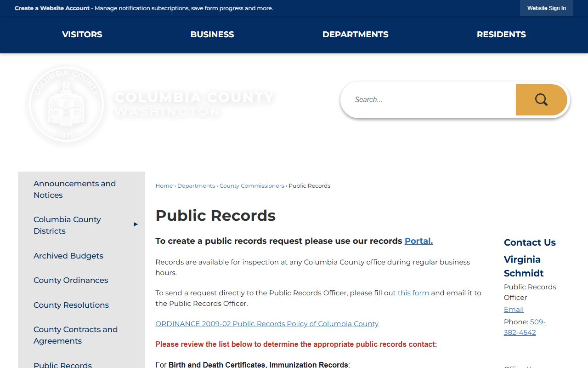Image resolution: width=588 pixels, height=368 pixels.
Task: Go to County Ordinances page
Action: (71, 280)
